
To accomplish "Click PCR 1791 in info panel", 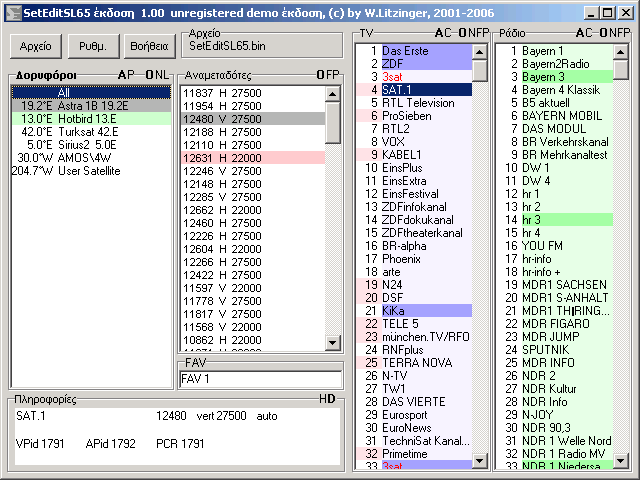I will pos(180,444).
